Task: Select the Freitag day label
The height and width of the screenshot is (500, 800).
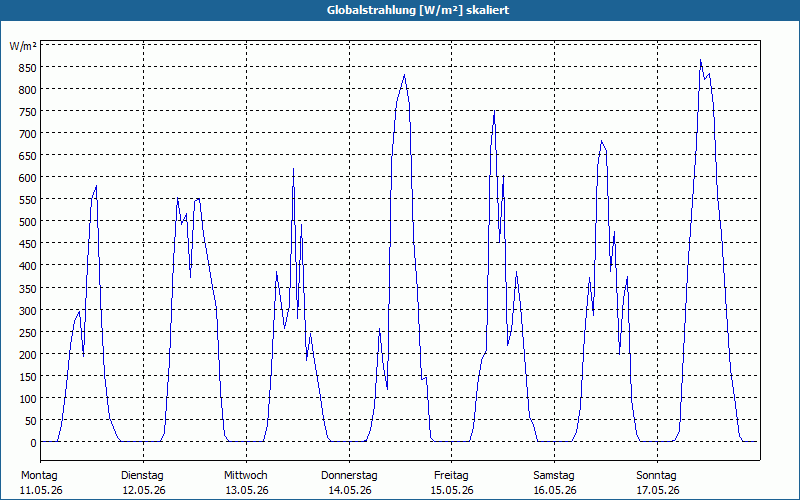Action: [x=451, y=476]
